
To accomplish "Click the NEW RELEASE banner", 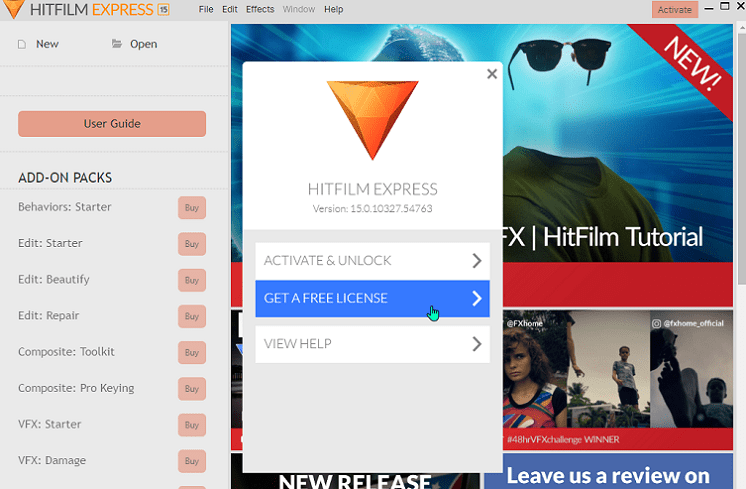I will [x=355, y=481].
